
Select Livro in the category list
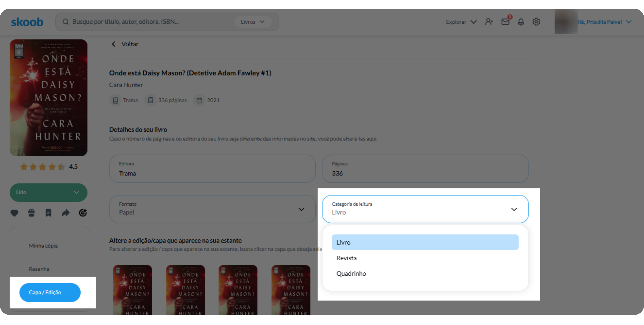[425, 242]
